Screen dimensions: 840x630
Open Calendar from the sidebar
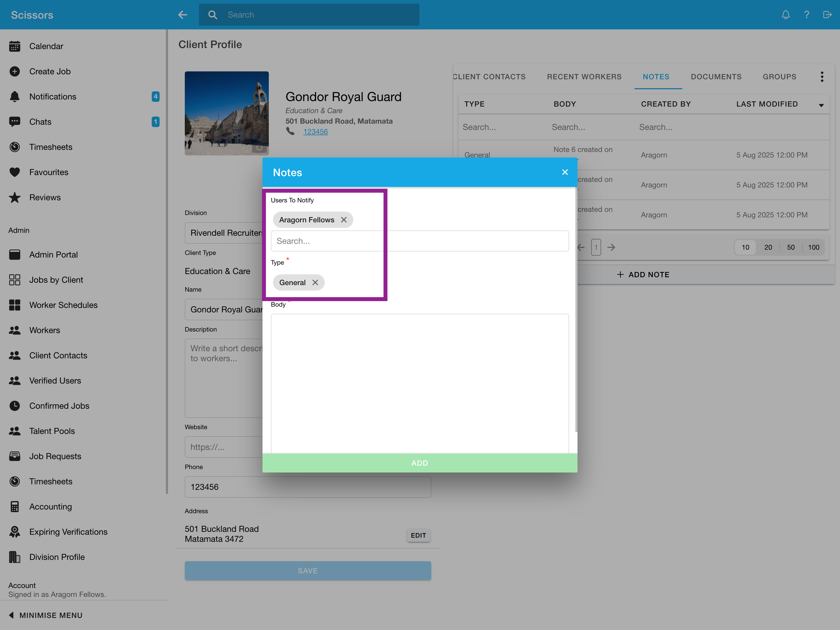(x=46, y=46)
